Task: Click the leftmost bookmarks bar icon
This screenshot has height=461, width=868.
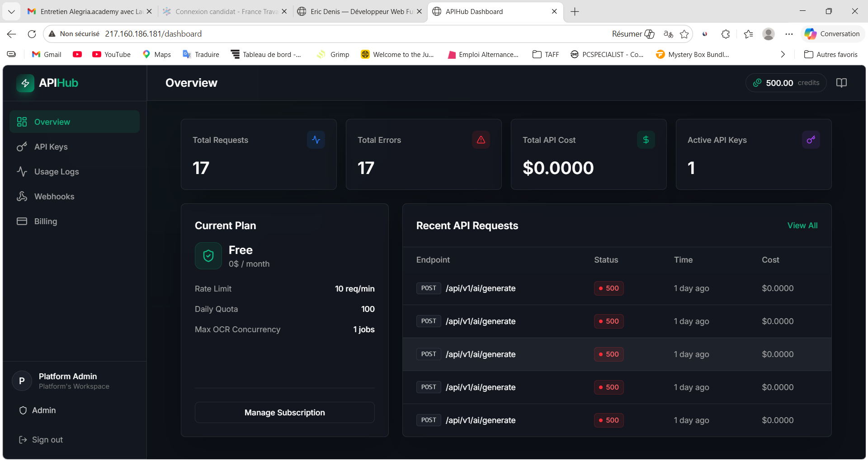Action: 12,54
